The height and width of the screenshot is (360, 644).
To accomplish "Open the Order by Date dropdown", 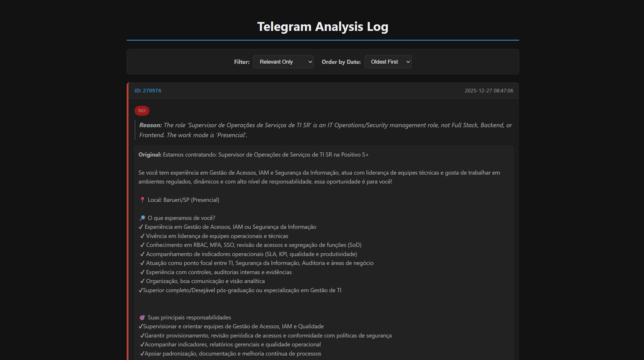I will pyautogui.click(x=388, y=62).
